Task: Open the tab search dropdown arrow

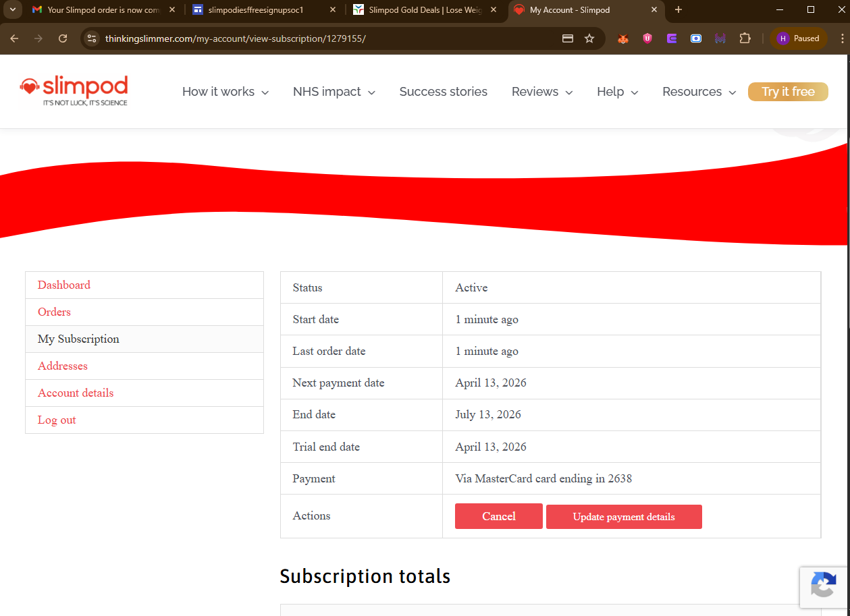Action: [12, 9]
